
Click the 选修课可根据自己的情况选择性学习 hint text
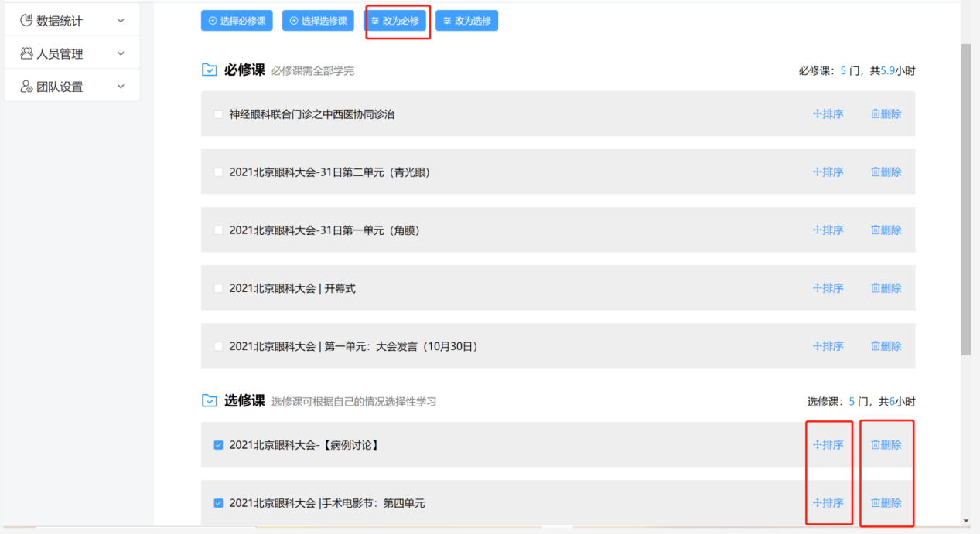click(354, 402)
